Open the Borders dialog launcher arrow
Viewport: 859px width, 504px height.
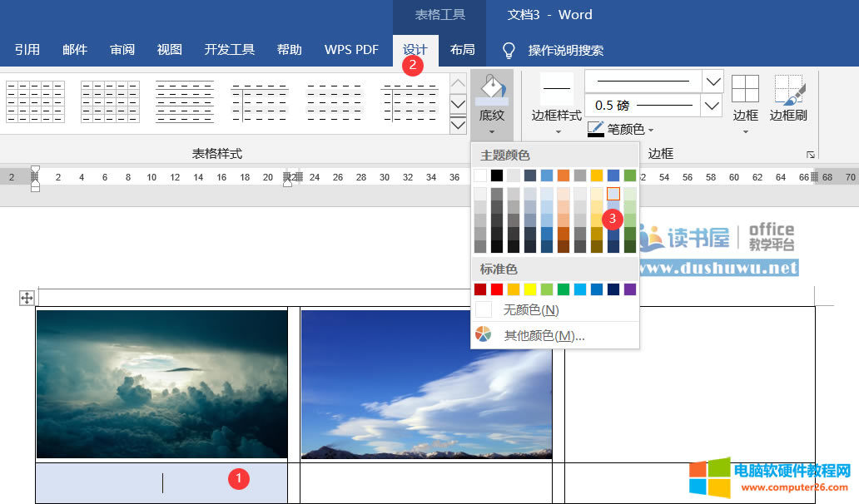pyautogui.click(x=810, y=153)
